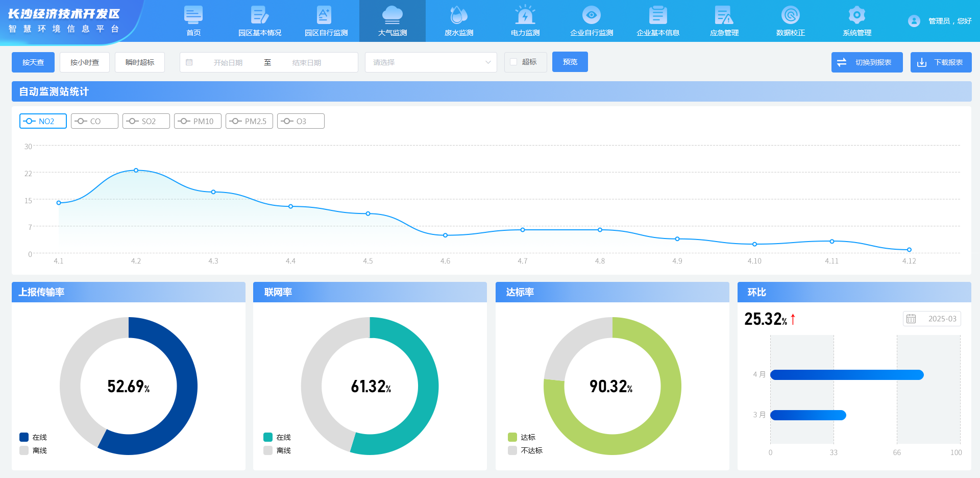The width and height of the screenshot is (980, 478).
Task: Open the 开始日期 date picker
Action: pos(228,62)
